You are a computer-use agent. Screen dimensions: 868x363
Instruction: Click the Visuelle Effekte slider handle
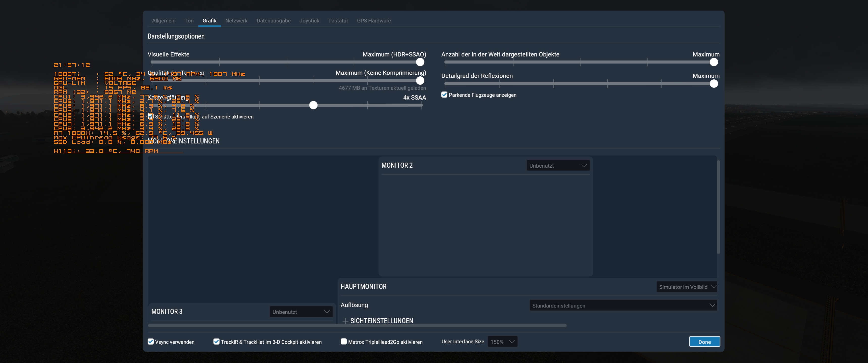click(420, 62)
